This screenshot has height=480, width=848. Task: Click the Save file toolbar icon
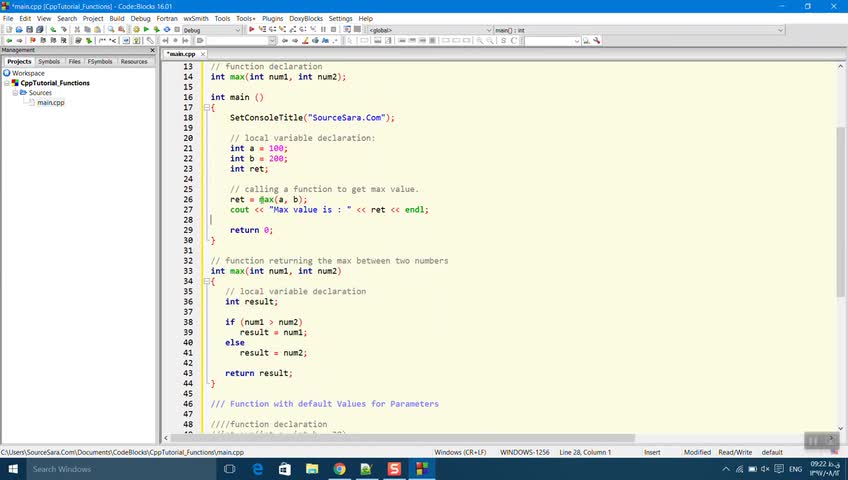[30, 30]
